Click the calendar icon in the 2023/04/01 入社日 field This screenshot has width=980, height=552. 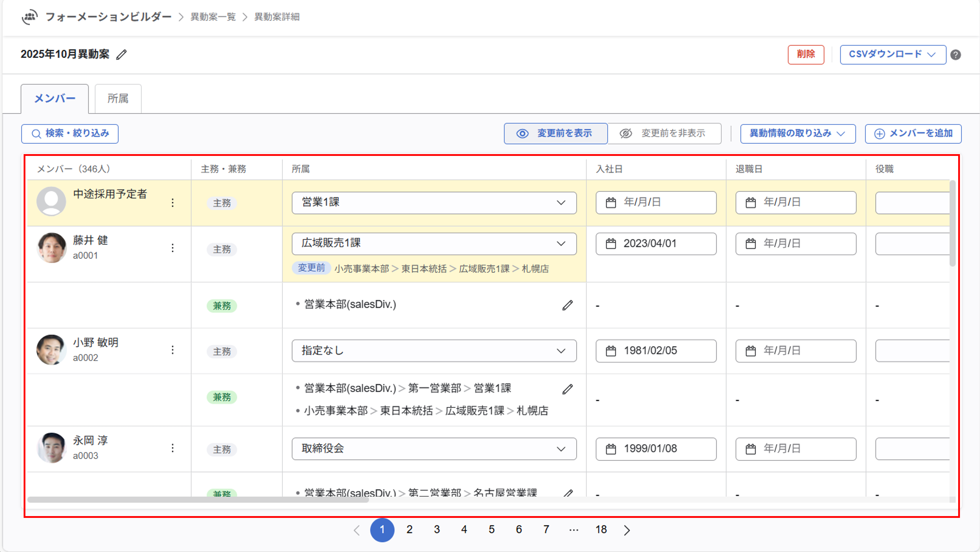pos(611,244)
